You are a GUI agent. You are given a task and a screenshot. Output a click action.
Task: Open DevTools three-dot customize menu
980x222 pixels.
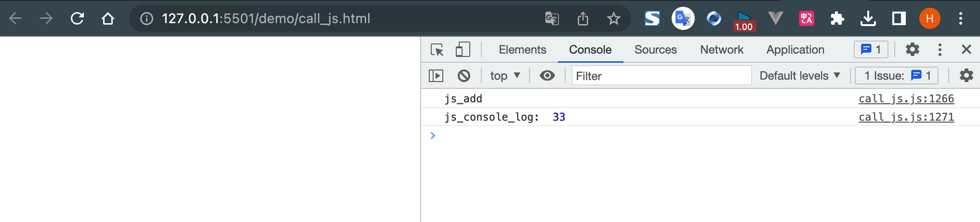click(940, 49)
